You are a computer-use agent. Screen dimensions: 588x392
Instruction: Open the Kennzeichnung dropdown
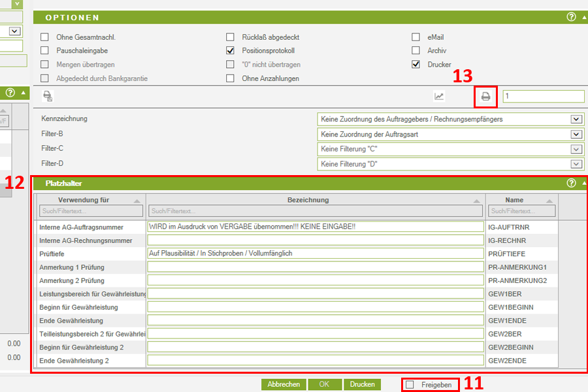tap(576, 119)
